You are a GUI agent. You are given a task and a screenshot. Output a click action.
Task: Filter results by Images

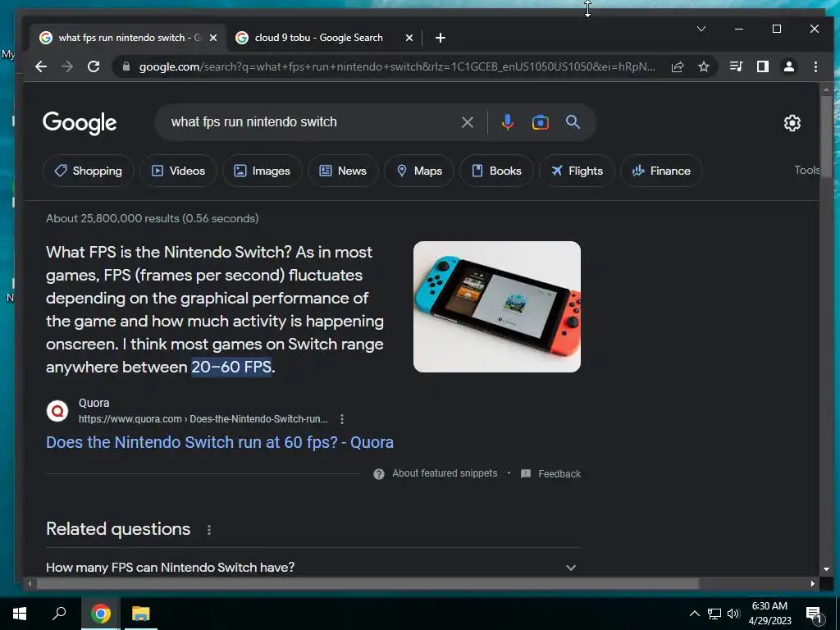(x=262, y=171)
